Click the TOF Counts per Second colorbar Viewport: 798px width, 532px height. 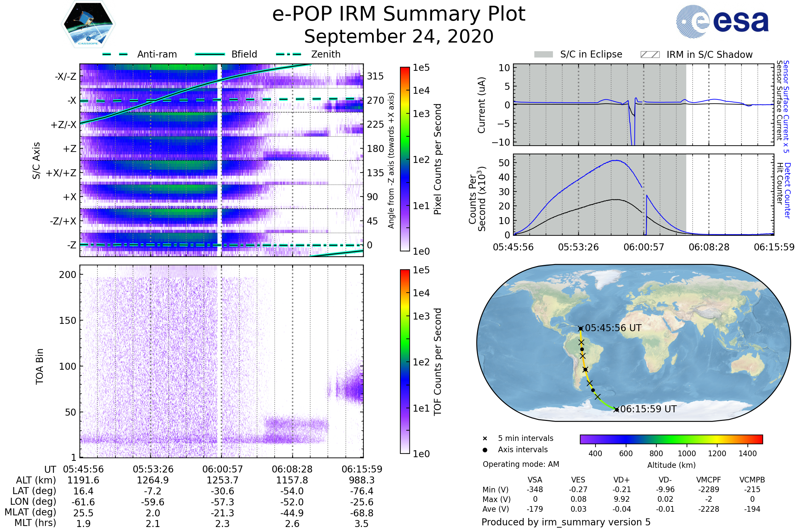point(405,361)
